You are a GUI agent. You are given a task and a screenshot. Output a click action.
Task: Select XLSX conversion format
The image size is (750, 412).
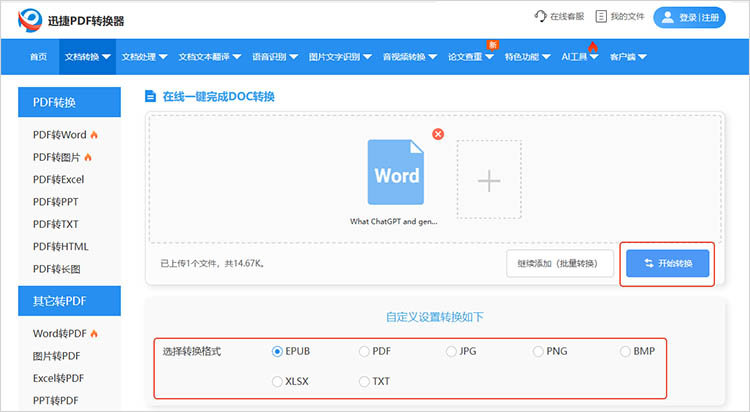pyautogui.click(x=277, y=381)
